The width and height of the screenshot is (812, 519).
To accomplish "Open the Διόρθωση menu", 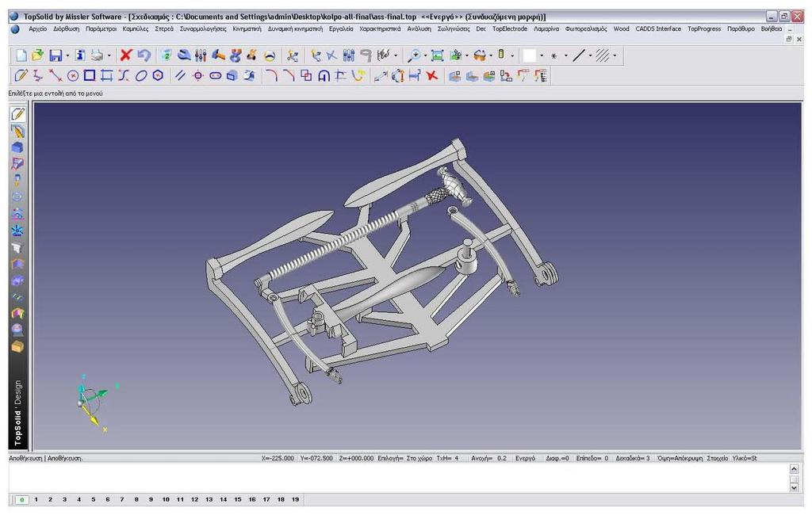I will click(67, 29).
